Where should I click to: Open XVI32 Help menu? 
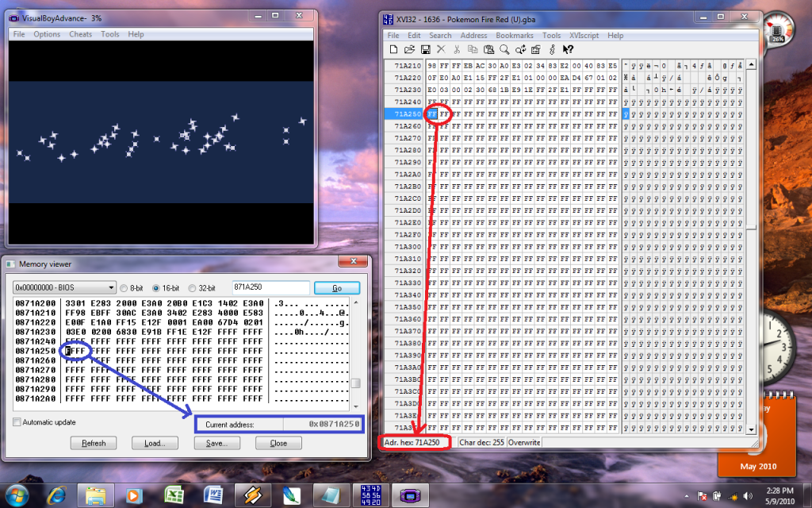point(615,35)
